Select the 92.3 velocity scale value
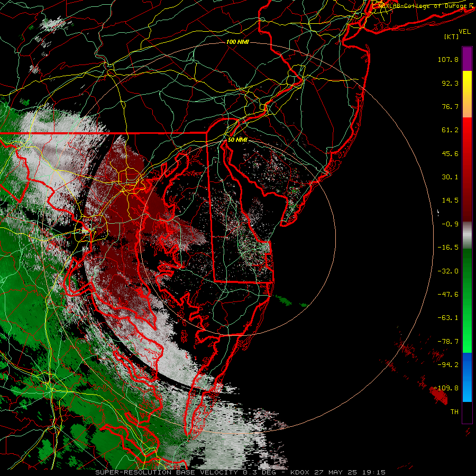The width and height of the screenshot is (476, 476). (450, 83)
